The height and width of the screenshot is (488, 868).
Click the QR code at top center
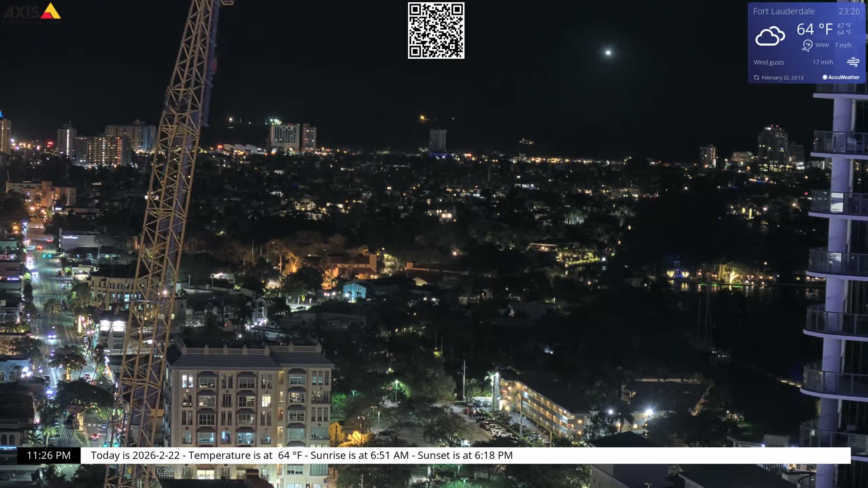tap(436, 30)
